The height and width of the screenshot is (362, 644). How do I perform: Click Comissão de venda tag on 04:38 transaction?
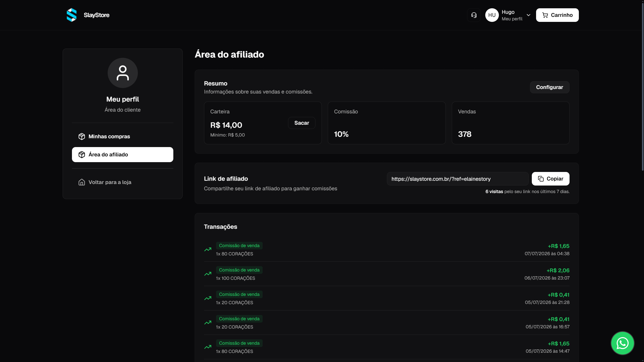point(239,246)
